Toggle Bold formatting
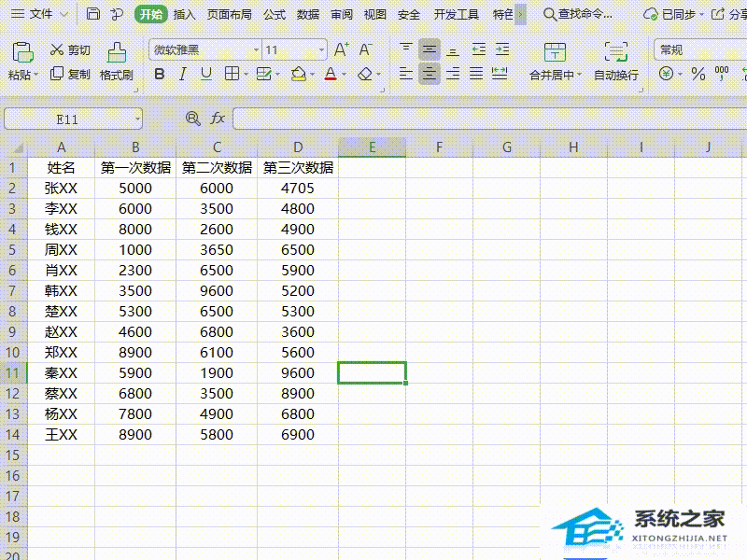Image resolution: width=747 pixels, height=560 pixels. pyautogui.click(x=160, y=74)
